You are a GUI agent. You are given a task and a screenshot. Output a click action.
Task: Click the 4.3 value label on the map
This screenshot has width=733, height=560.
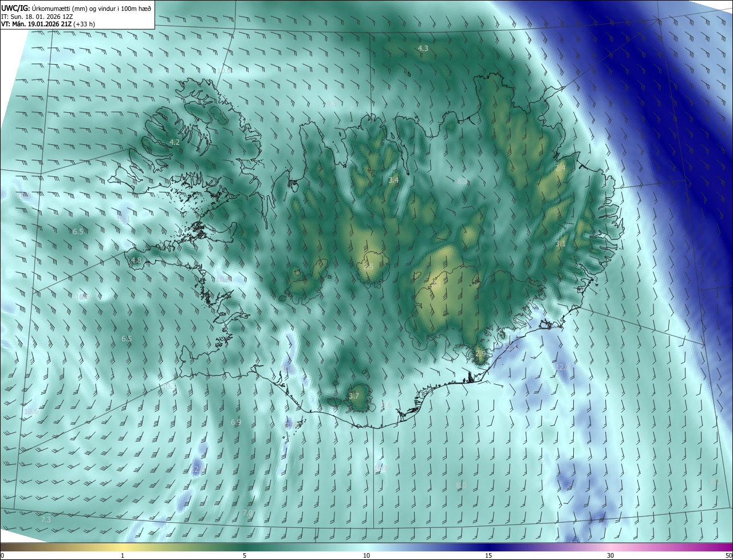point(423,49)
